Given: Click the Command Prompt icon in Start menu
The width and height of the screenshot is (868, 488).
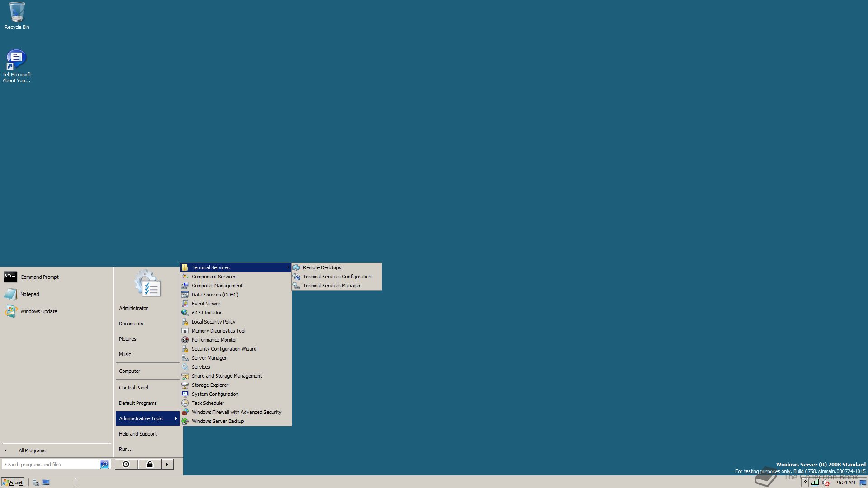Looking at the screenshot, I should 10,277.
